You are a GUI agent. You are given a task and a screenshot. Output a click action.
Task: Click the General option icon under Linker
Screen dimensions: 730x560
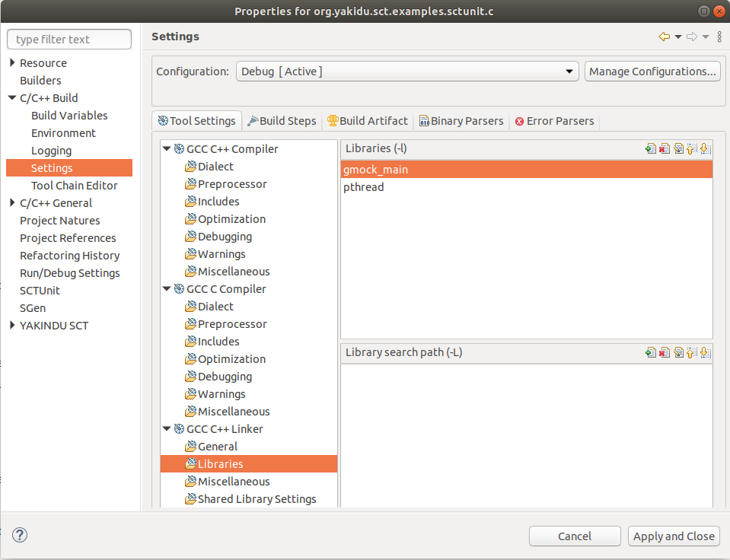pos(190,447)
